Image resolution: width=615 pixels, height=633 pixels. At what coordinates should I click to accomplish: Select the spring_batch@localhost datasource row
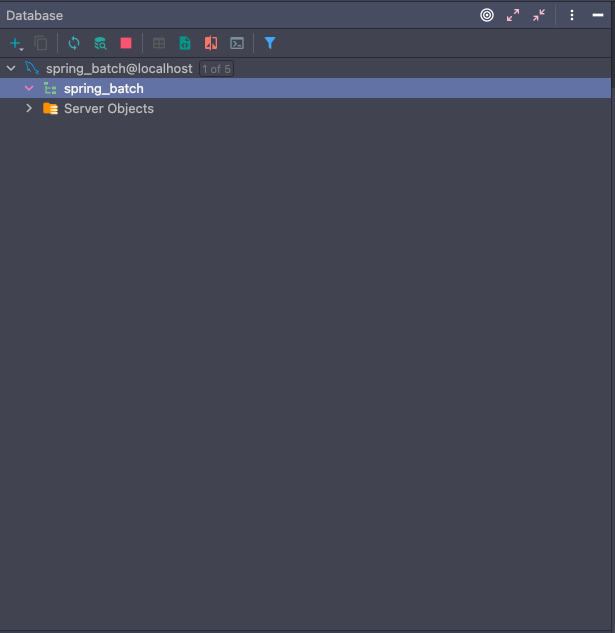(305, 68)
